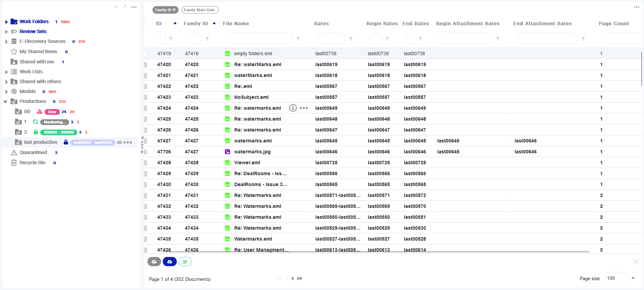Click the blue cloud download button
The height and width of the screenshot is (290, 644).
[170, 262]
